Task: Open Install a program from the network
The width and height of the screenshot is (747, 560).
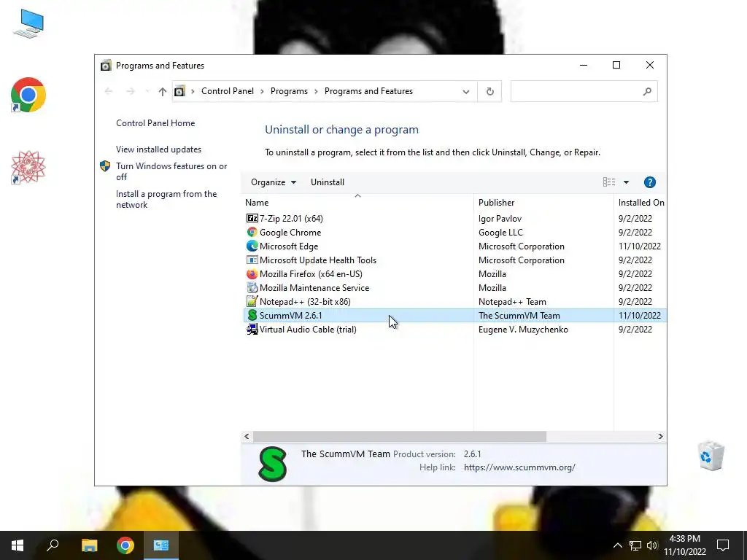Action: pyautogui.click(x=166, y=199)
